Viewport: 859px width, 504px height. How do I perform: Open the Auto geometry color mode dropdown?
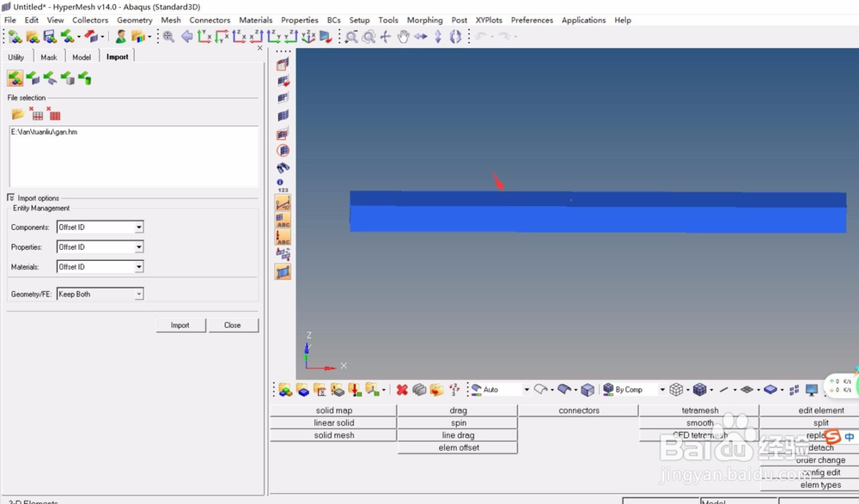(x=527, y=390)
